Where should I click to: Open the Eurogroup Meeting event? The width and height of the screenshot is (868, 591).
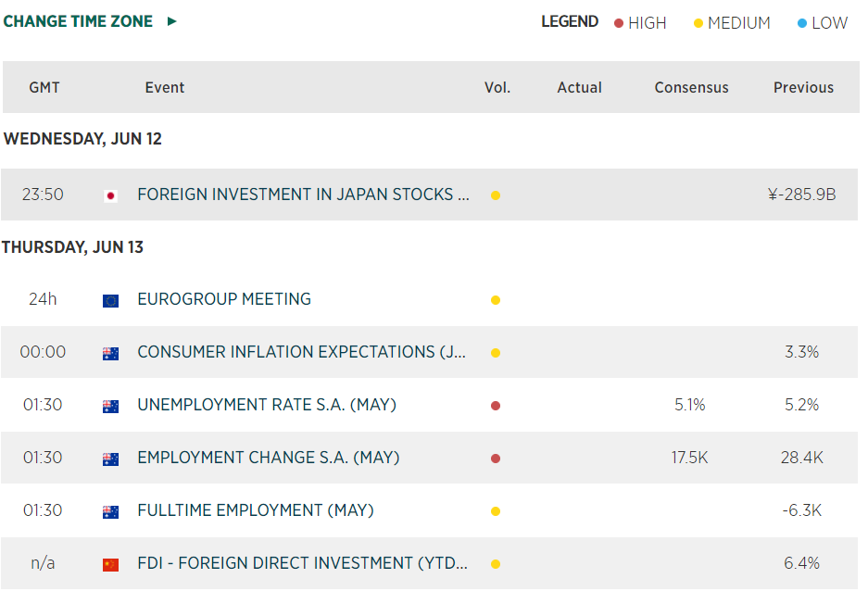tap(224, 299)
